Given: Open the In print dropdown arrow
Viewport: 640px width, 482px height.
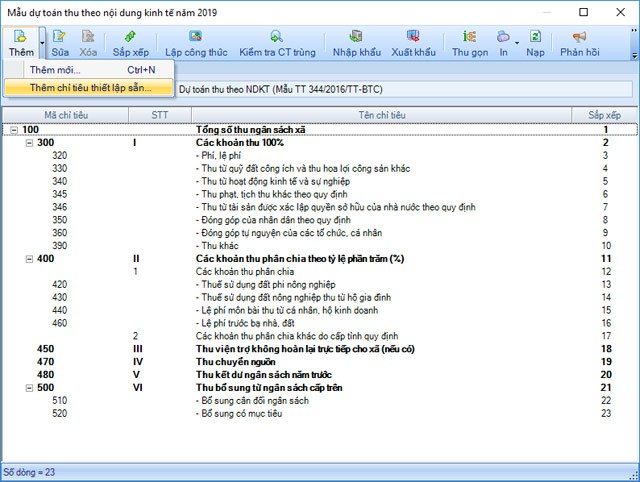Looking at the screenshot, I should pyautogui.click(x=516, y=42).
